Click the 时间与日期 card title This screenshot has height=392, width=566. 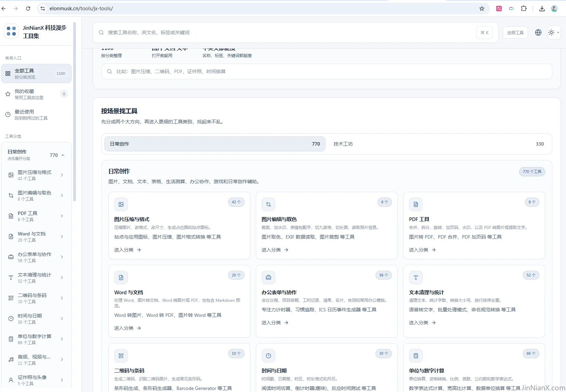coord(274,371)
